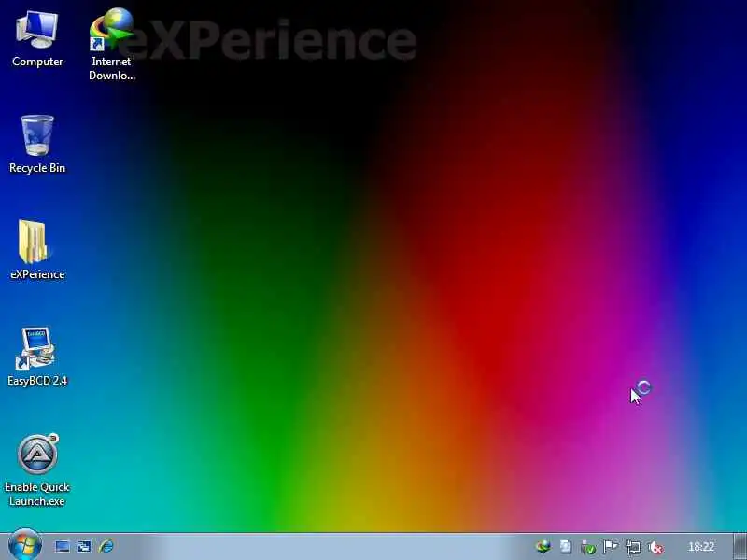The width and height of the screenshot is (747, 560).
Task: Open the Action Center flag icon
Action: 611,547
